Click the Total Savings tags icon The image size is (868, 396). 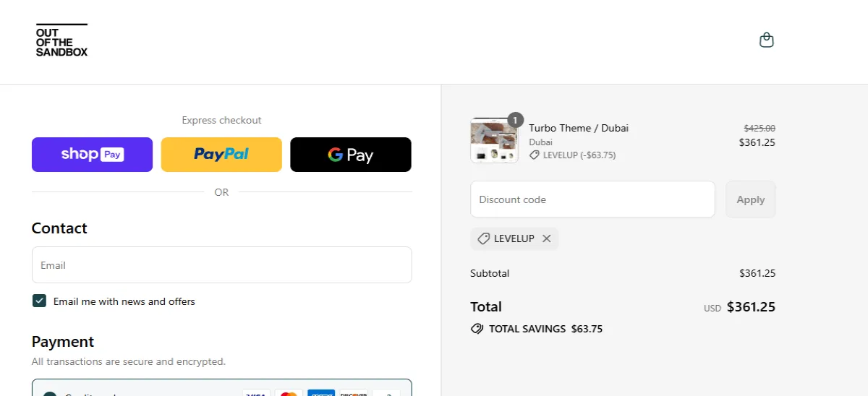tap(477, 329)
